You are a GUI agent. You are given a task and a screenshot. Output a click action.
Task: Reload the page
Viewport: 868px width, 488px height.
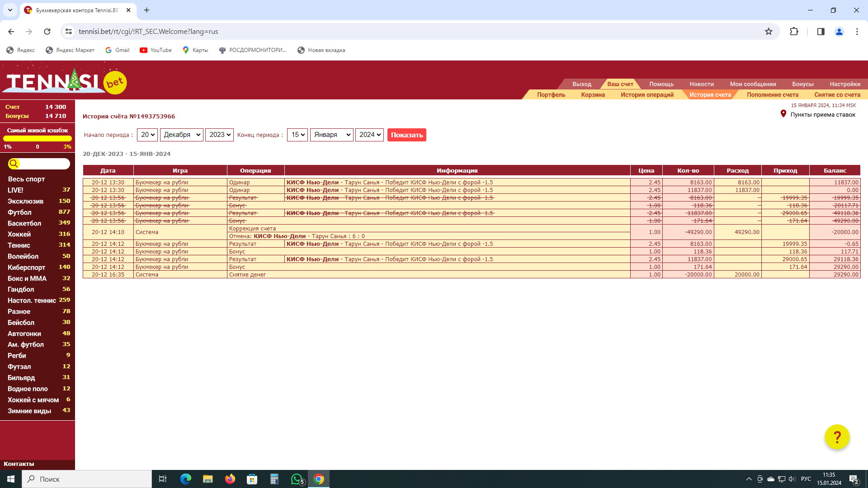47,32
